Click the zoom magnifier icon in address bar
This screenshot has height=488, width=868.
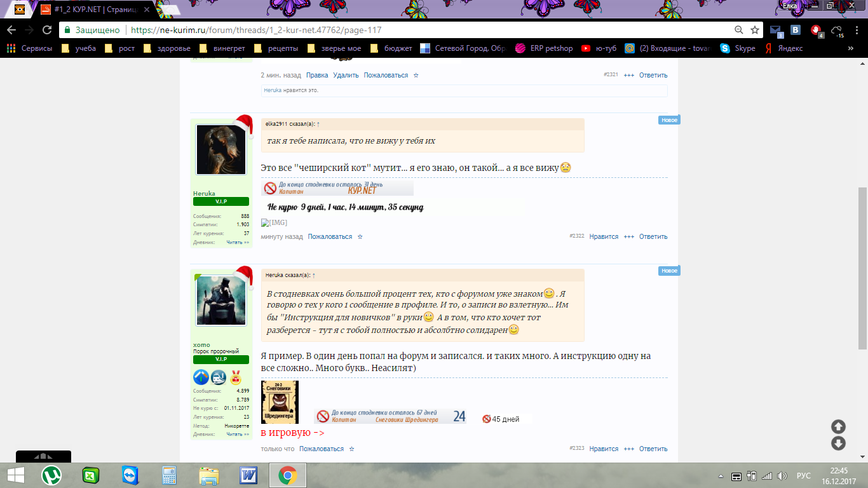738,30
